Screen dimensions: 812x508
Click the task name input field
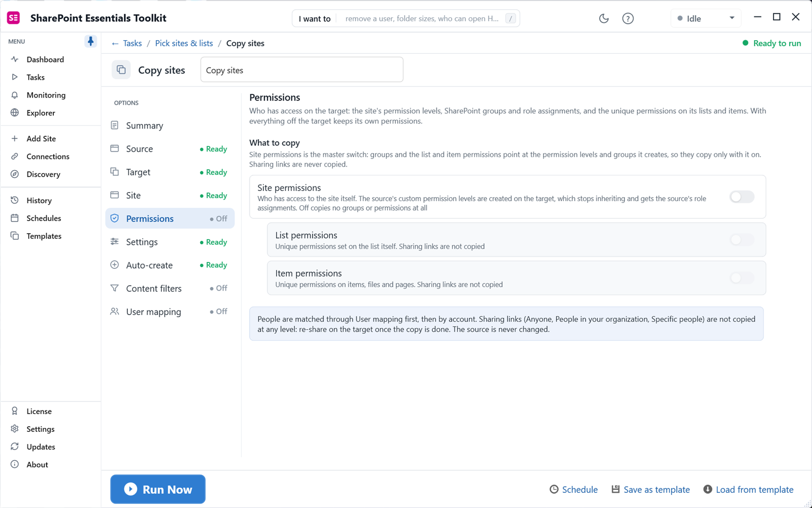tap(302, 70)
